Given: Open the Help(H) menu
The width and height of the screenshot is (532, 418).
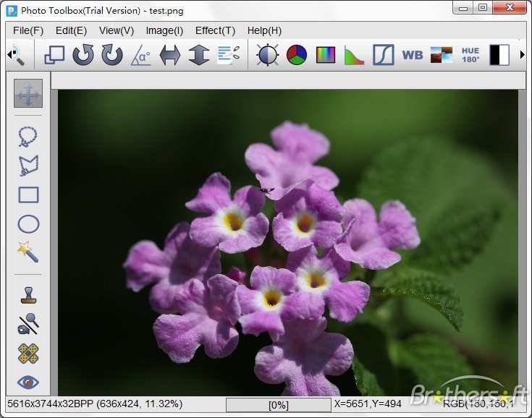Looking at the screenshot, I should (x=264, y=30).
